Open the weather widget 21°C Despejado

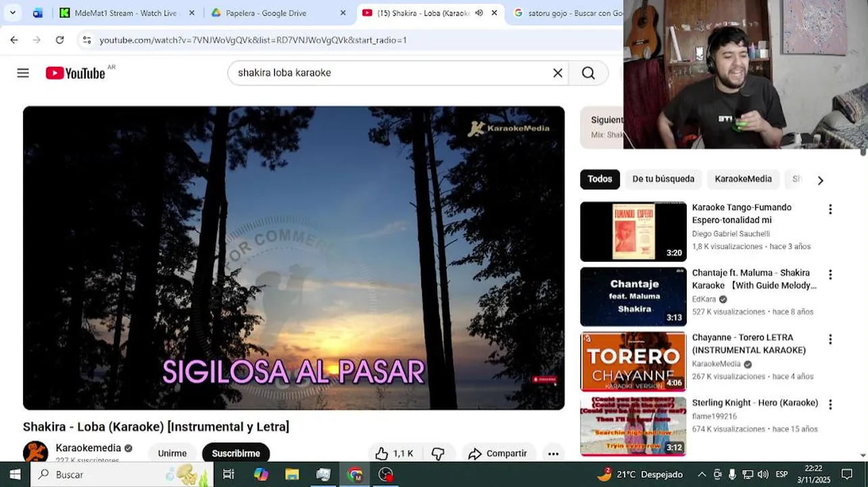point(640,474)
